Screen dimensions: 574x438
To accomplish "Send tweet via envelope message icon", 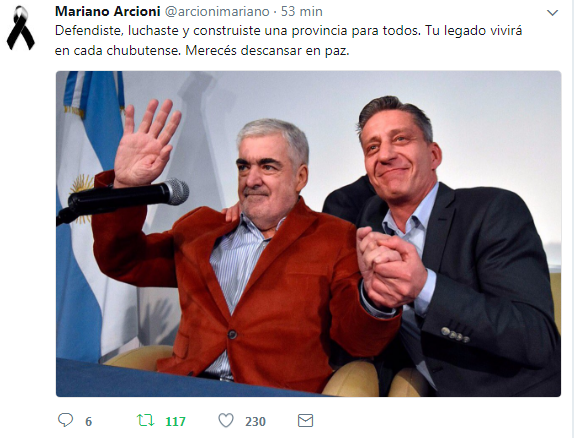I will [305, 420].
